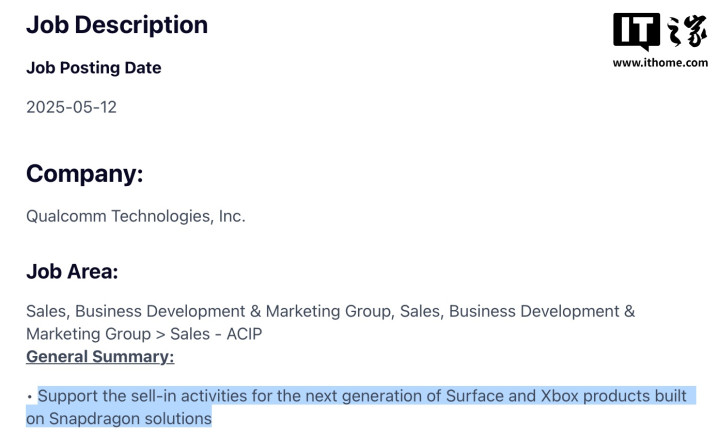Click the Chinese characters in the IT Home logo
Viewport: 719px width, 434px height.
point(686,31)
